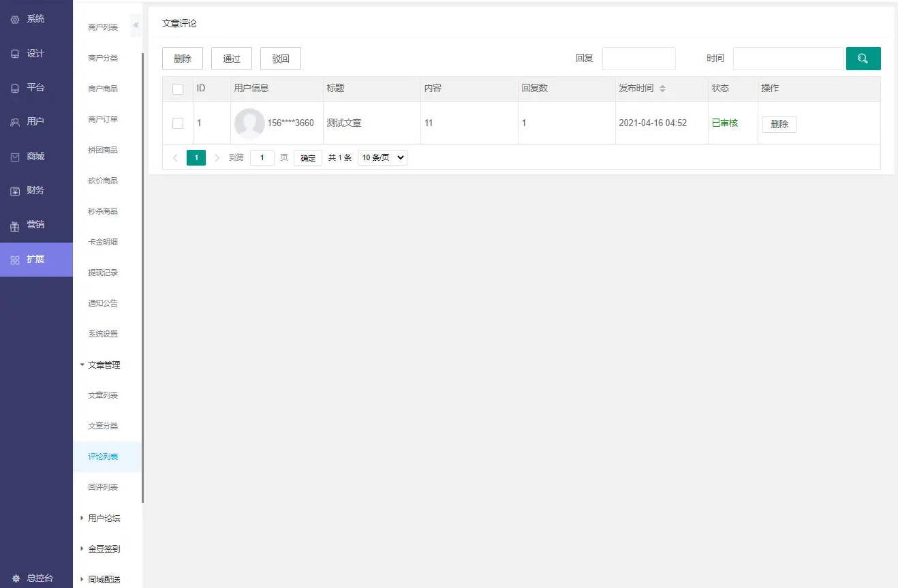Click the 时间 date input field
This screenshot has width=898, height=588.
(x=788, y=59)
